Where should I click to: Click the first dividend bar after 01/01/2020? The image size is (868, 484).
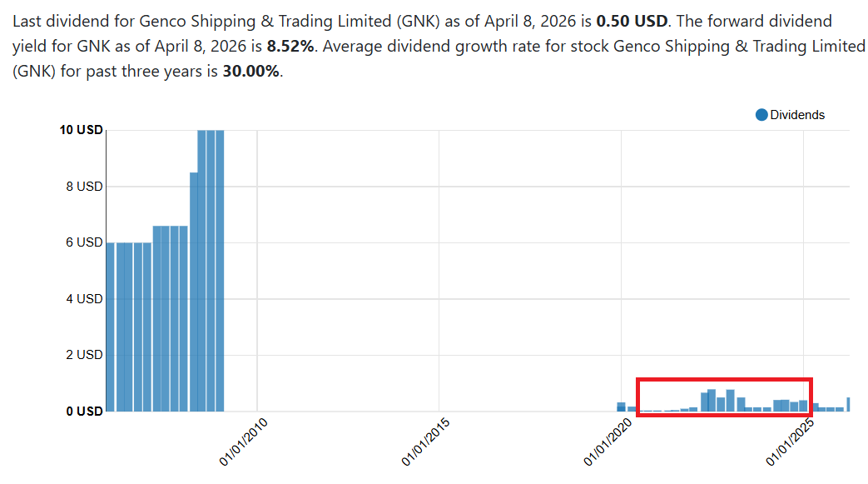click(621, 407)
